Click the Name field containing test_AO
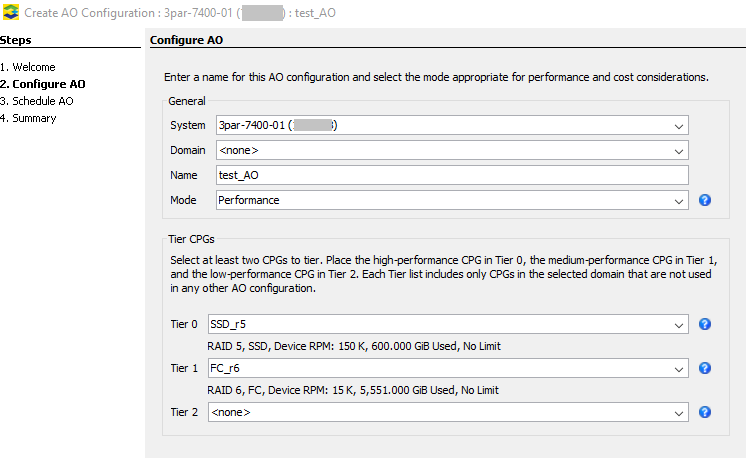746x458 pixels. pyautogui.click(x=452, y=175)
